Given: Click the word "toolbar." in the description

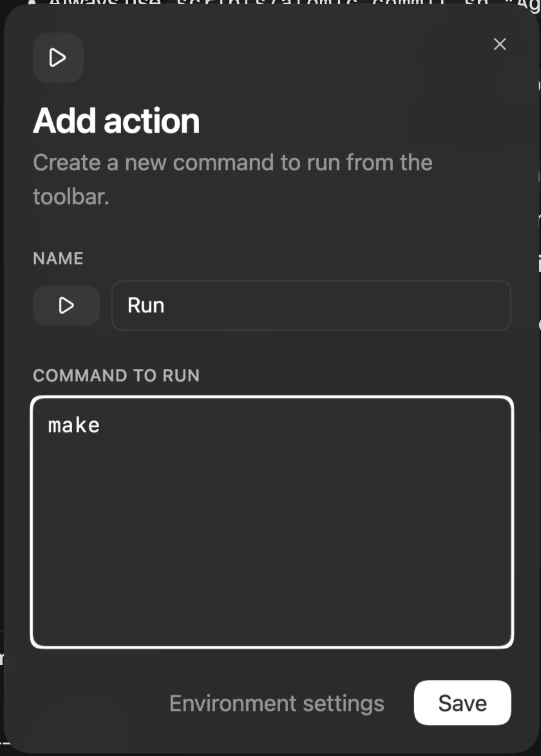Looking at the screenshot, I should coord(71,196).
